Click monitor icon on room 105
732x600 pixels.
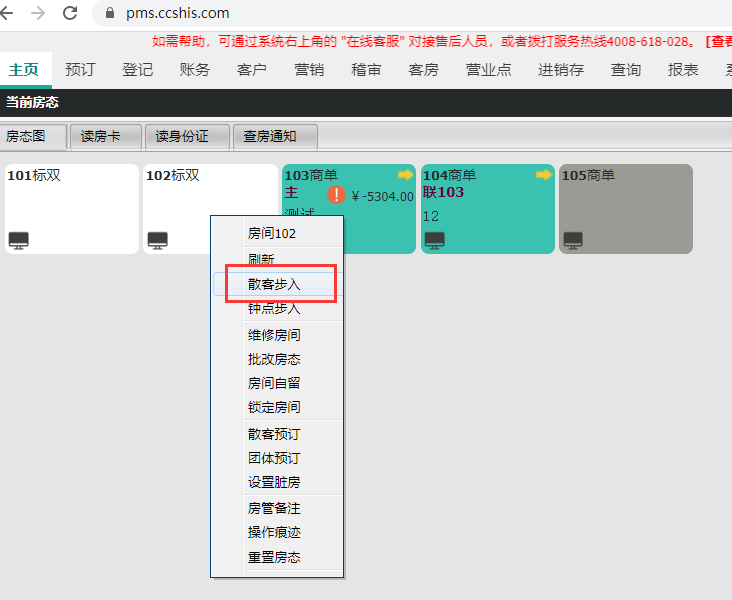coord(573,240)
